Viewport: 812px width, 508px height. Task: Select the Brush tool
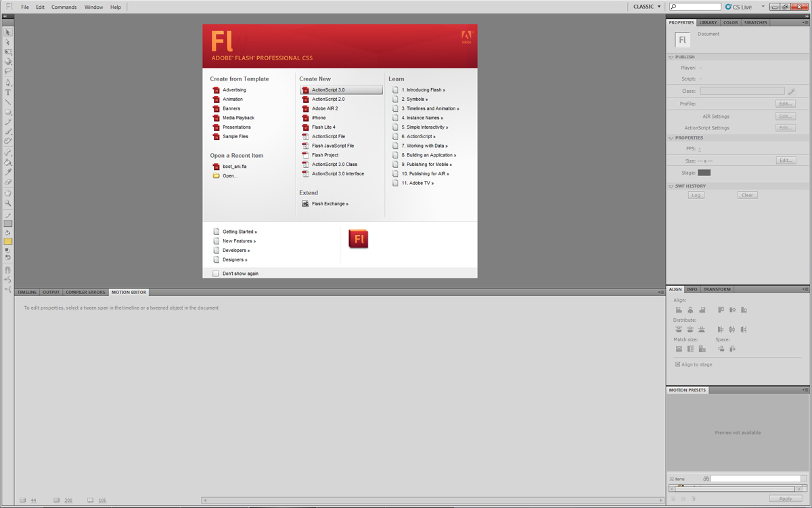(8, 132)
